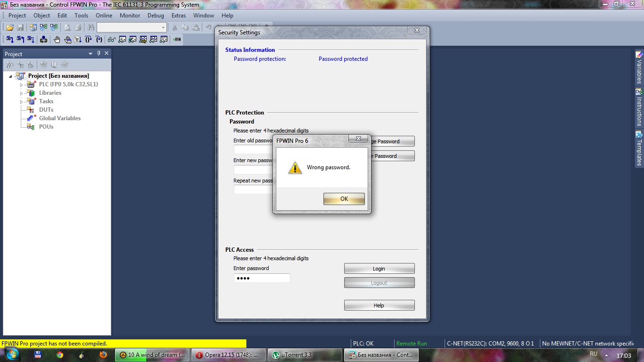Open Google Chrome from the taskbar
This screenshot has height=362, width=644.
pos(60,355)
